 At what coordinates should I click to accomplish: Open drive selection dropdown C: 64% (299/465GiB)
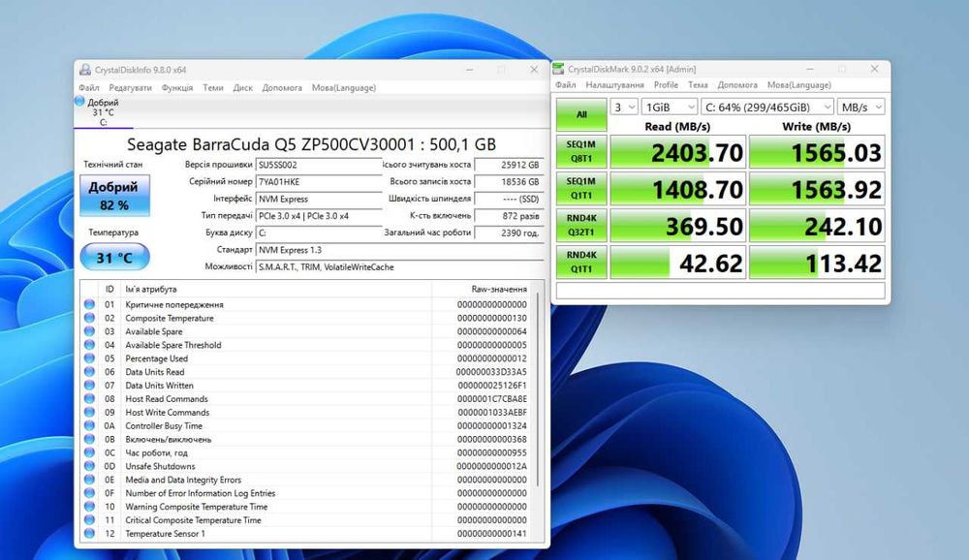767,107
